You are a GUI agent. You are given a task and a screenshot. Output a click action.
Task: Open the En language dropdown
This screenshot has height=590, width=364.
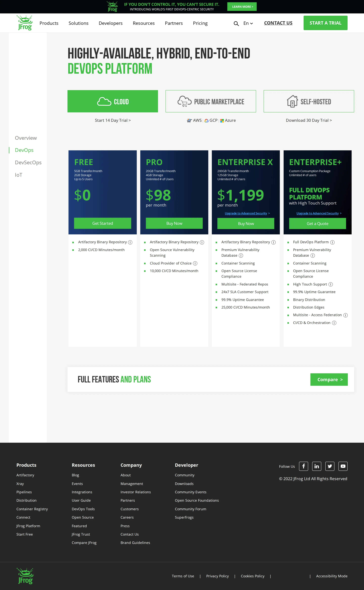pos(248,23)
